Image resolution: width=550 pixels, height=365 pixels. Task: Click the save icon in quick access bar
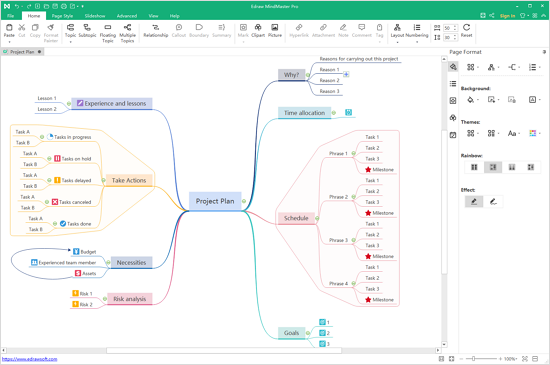click(x=55, y=6)
